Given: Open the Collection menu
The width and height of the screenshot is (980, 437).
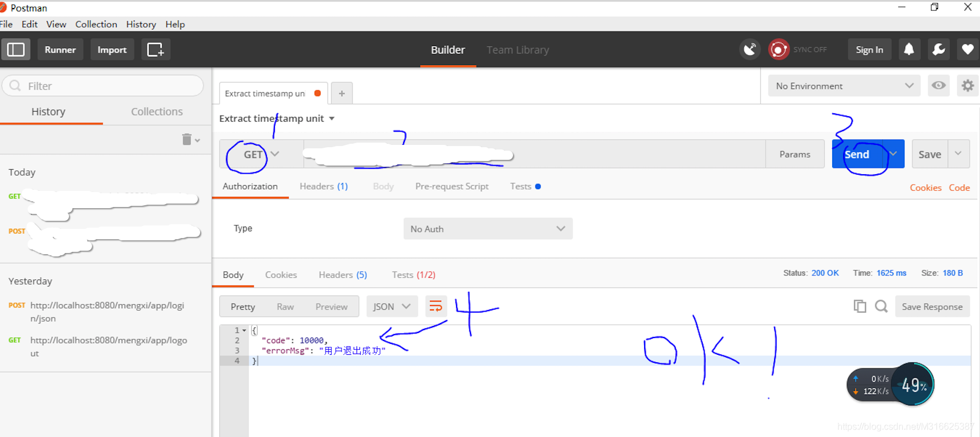Looking at the screenshot, I should click(x=96, y=24).
